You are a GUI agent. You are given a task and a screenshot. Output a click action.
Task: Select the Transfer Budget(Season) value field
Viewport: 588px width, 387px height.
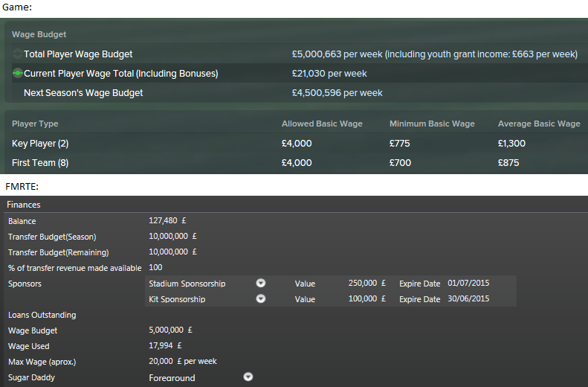point(172,237)
